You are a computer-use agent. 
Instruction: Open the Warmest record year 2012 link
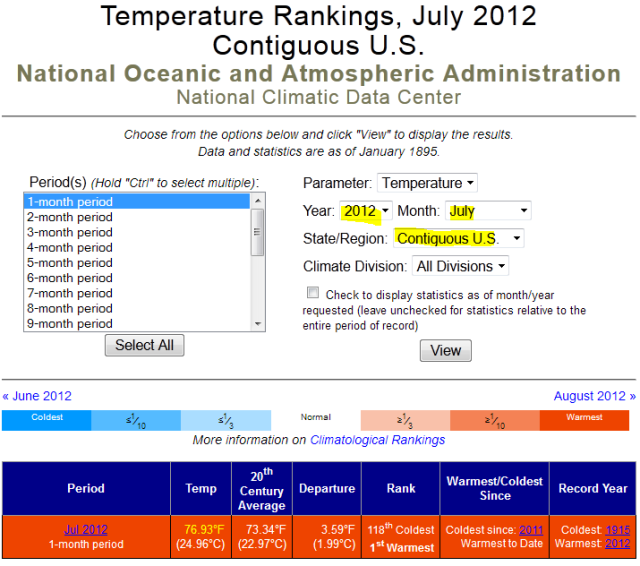(618, 544)
